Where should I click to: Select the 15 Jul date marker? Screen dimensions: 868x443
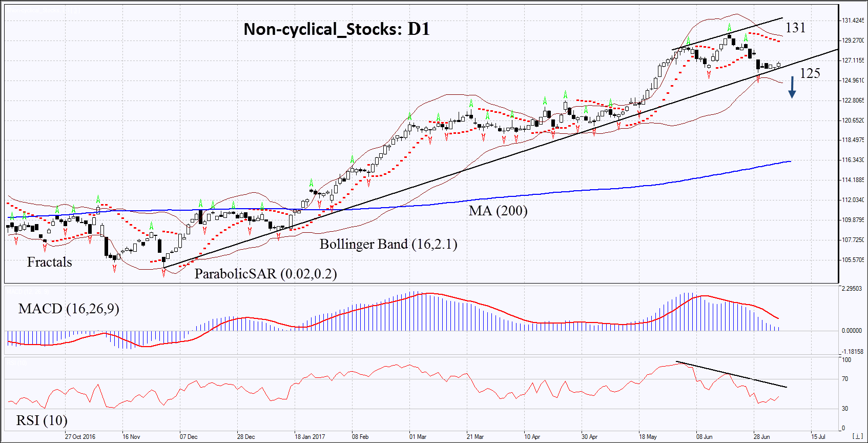click(x=818, y=437)
